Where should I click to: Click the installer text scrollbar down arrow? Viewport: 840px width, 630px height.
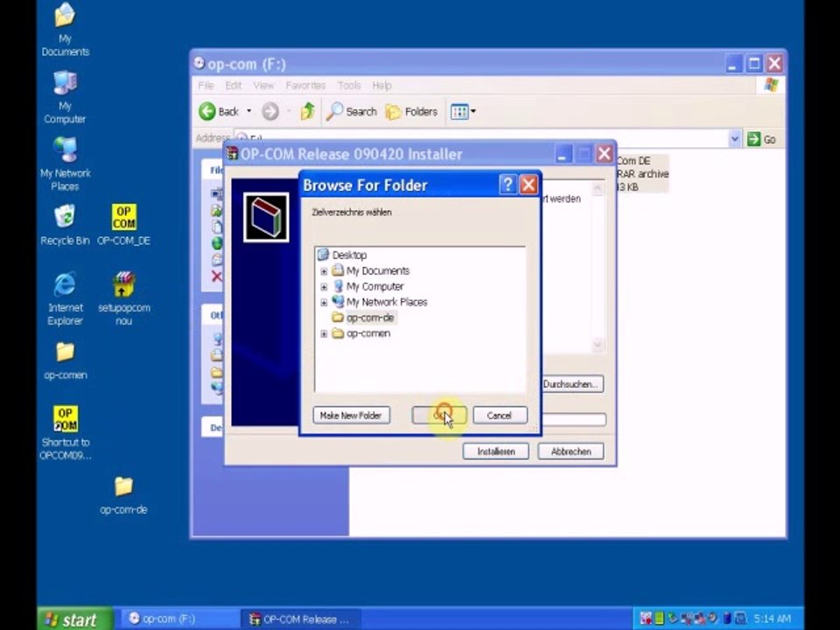click(x=598, y=345)
